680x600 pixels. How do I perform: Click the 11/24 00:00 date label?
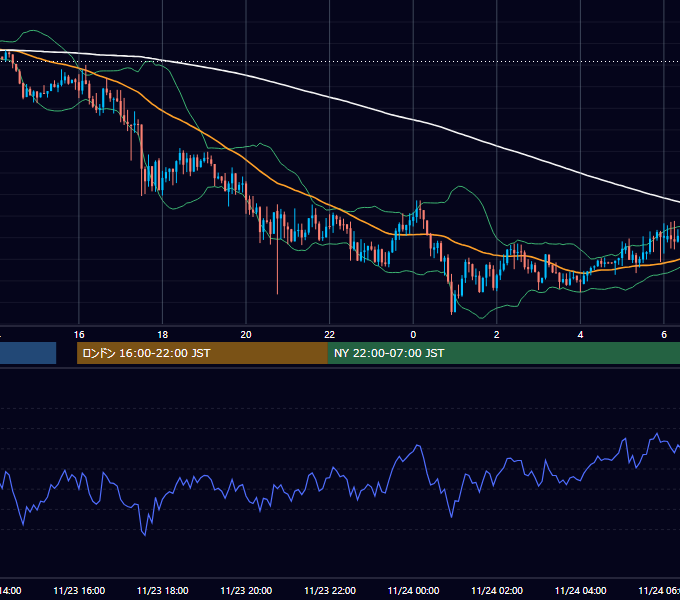point(413,591)
